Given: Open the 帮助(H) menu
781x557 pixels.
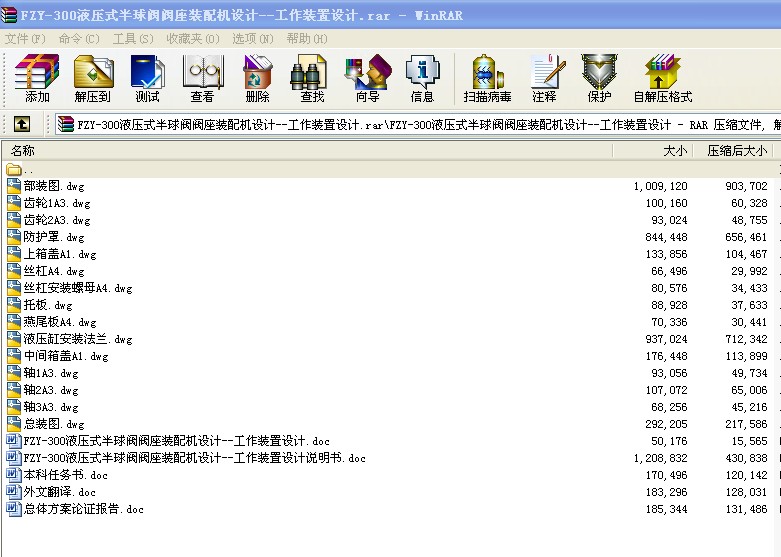Looking at the screenshot, I should (x=307, y=38).
